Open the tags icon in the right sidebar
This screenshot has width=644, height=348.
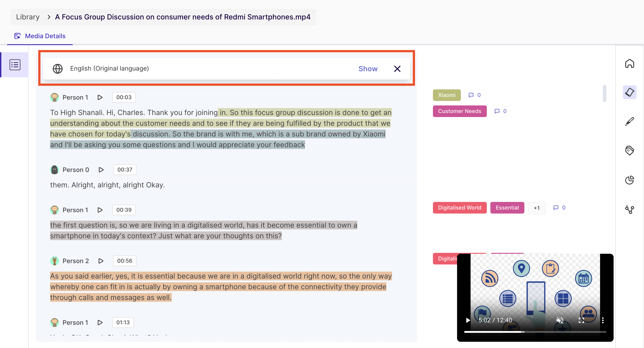(x=629, y=151)
